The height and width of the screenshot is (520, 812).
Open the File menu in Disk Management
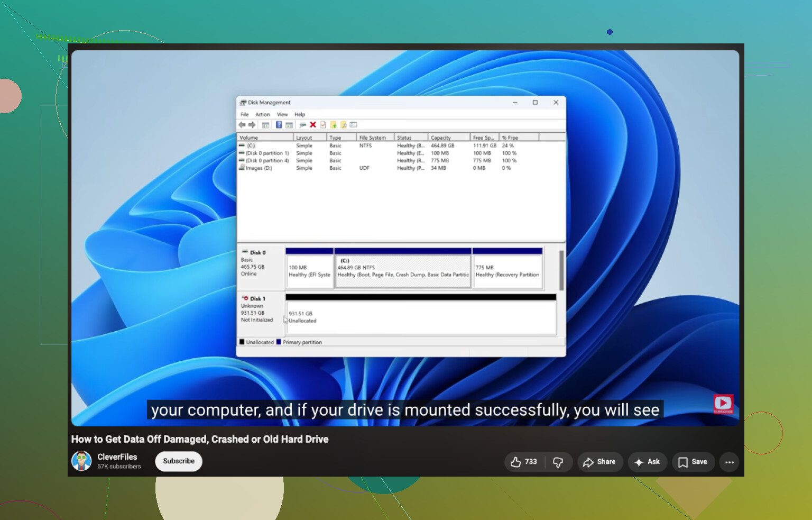[244, 114]
